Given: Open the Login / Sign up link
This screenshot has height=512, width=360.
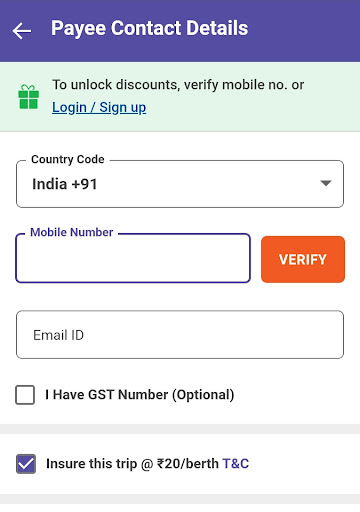Looking at the screenshot, I should pos(99,107).
